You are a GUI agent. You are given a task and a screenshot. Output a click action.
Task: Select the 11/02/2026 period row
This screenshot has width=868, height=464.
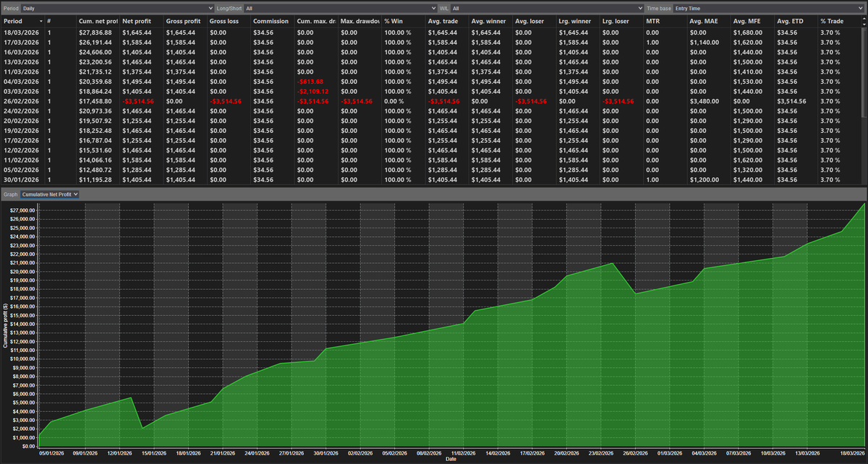point(431,160)
